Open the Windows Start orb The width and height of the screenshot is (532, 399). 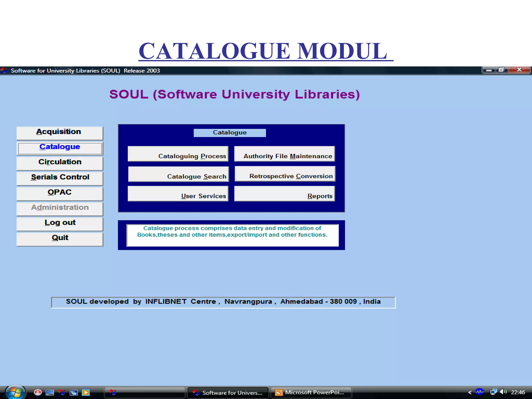click(x=15, y=392)
